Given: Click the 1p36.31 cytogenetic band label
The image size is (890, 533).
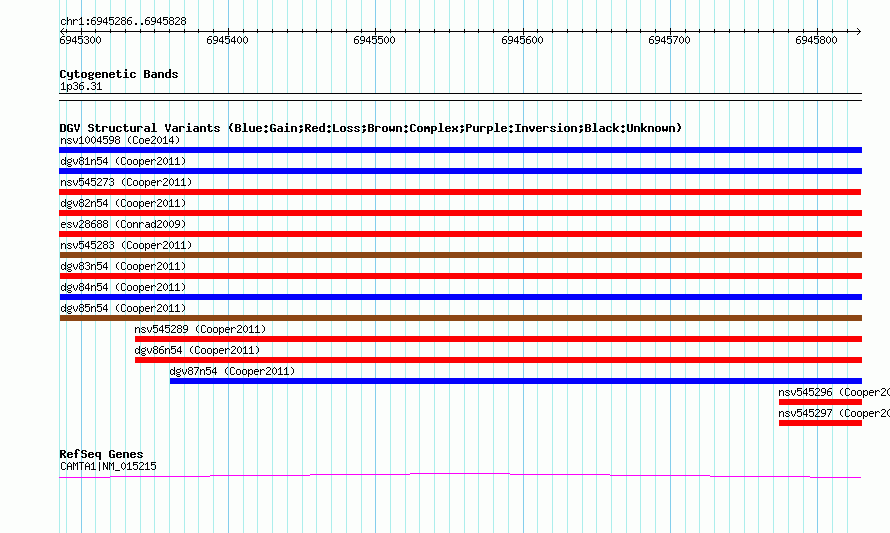Looking at the screenshot, I should [x=81, y=86].
